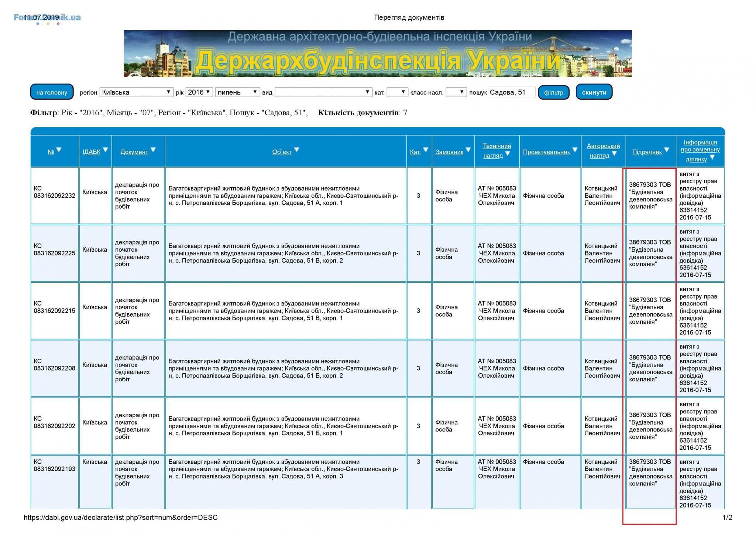The width and height of the screenshot is (756, 535).
Task: Click the sort arrow beside Замовник header
Action: 468,150
